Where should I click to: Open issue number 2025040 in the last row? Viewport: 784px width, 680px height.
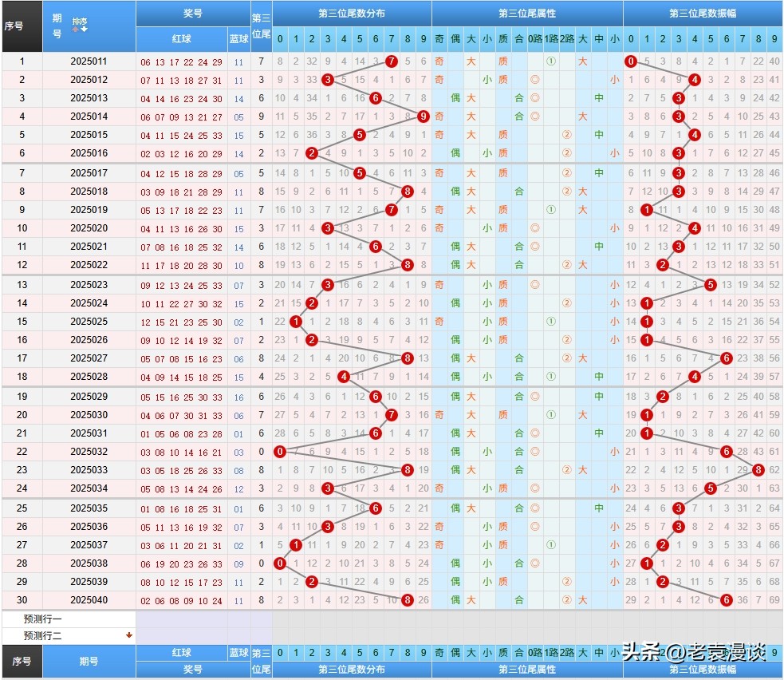89,600
